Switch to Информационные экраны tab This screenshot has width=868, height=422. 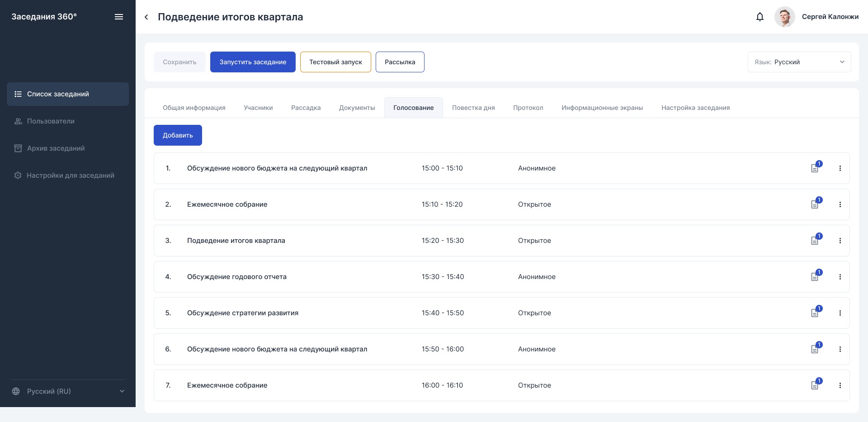(x=602, y=108)
